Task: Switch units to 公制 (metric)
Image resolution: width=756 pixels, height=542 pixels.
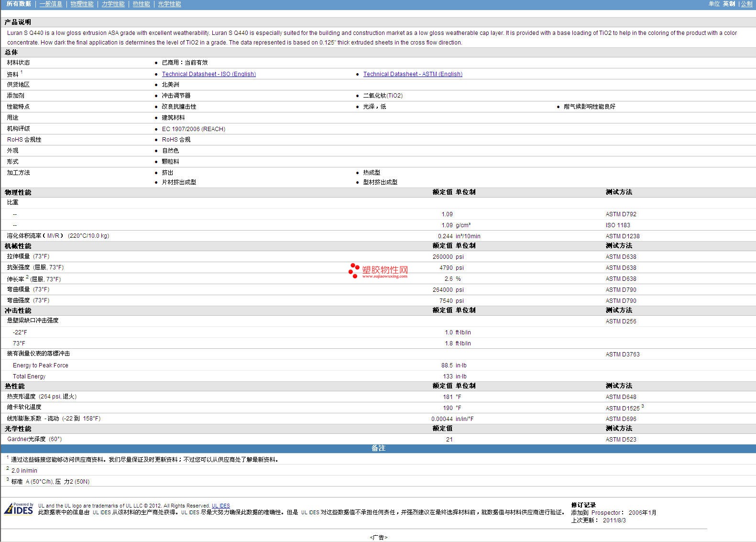Action: 746,4
